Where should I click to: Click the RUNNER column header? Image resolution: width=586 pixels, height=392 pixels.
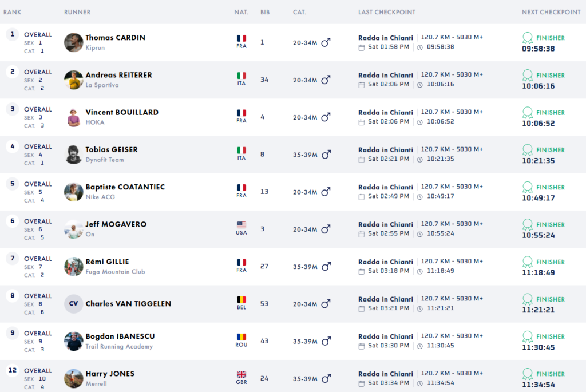pos(77,12)
